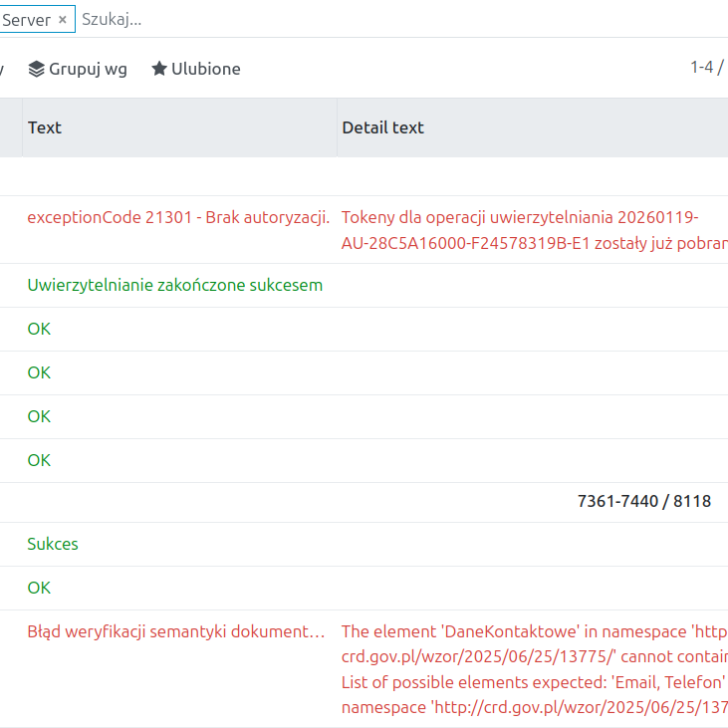Sort by the Detail text column header
This screenshot has height=728, width=728.
click(382, 127)
